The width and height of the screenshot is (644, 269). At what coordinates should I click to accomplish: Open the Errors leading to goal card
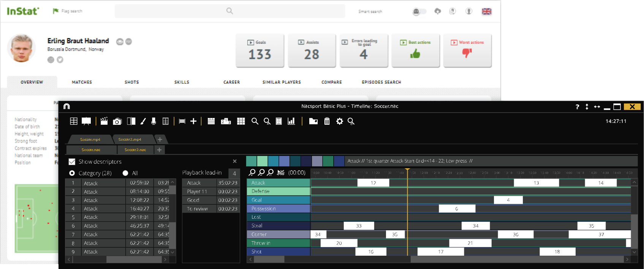pos(364,51)
